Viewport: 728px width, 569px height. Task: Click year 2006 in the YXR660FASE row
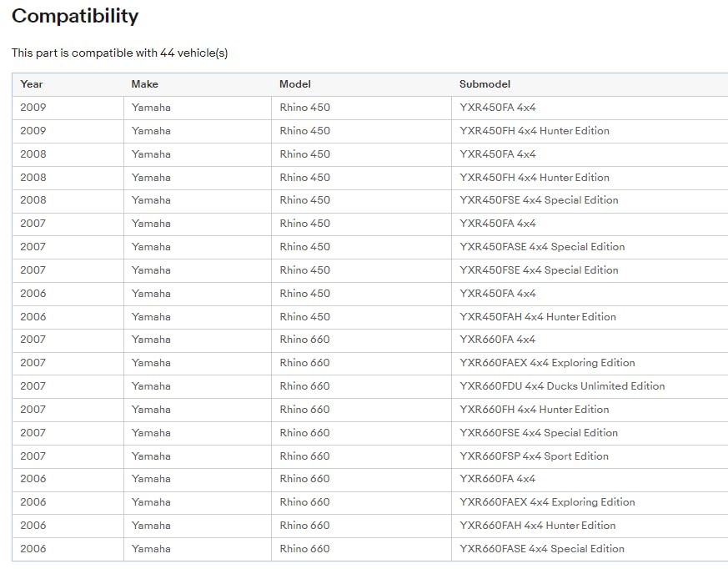point(33,549)
